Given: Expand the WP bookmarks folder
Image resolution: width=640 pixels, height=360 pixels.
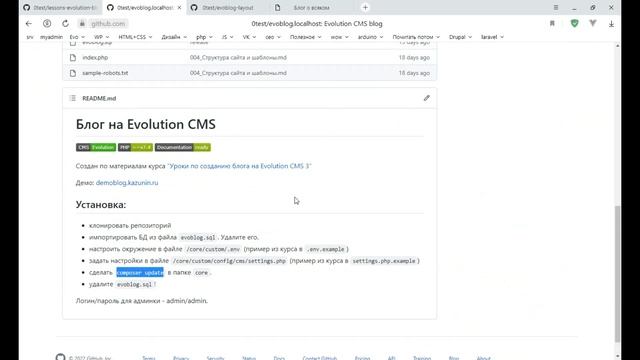Looking at the screenshot, I should tap(102, 37).
